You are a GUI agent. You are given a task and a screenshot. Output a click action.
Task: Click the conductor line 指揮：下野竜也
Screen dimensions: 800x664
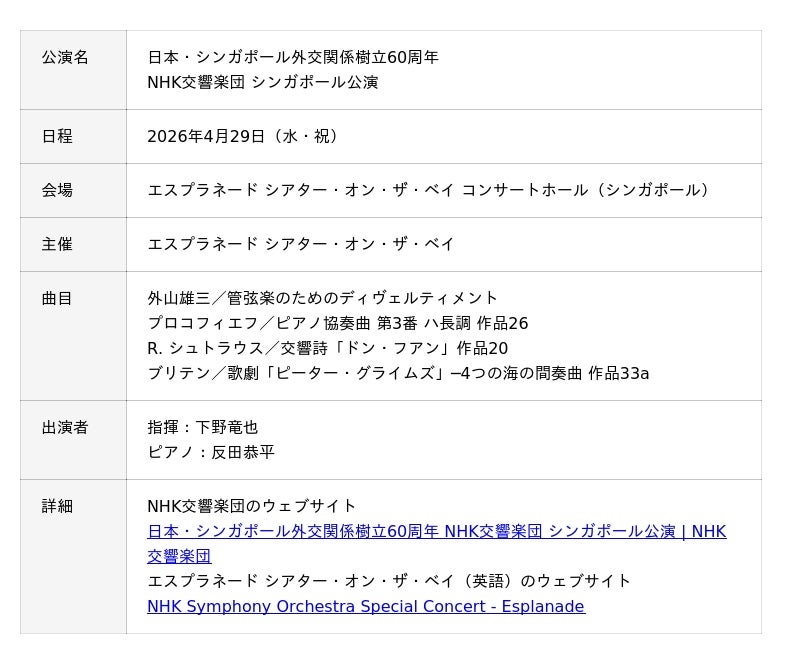point(202,428)
